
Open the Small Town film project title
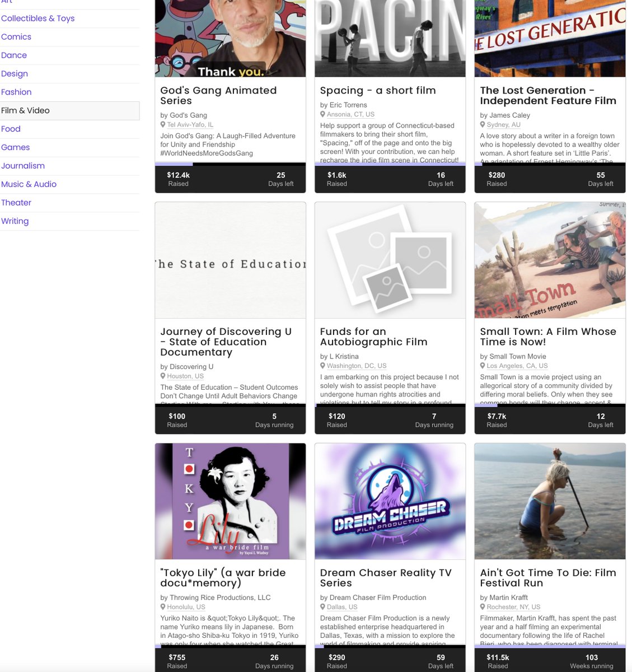click(548, 337)
